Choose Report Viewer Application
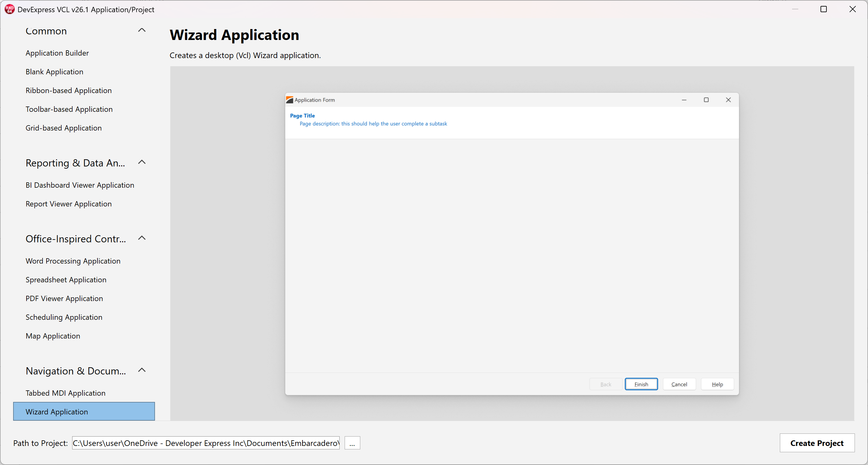This screenshot has width=868, height=465. point(68,204)
